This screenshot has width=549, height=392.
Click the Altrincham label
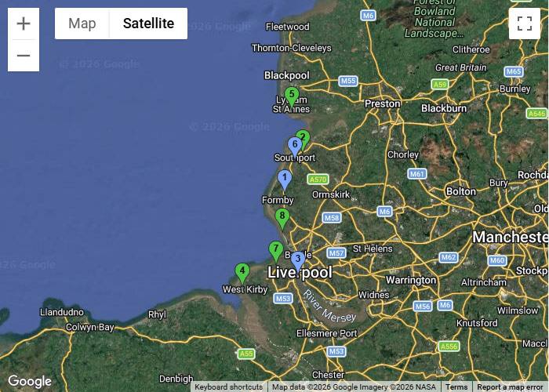pyautogui.click(x=484, y=282)
